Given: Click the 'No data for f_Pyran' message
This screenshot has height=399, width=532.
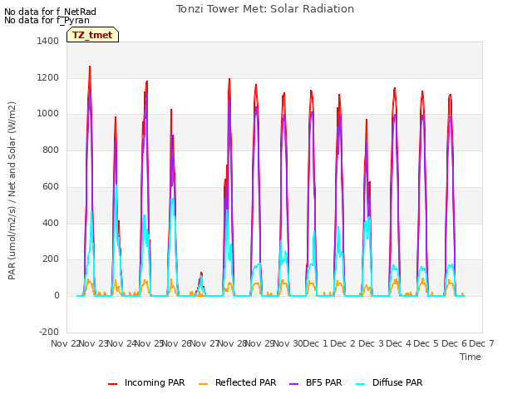Looking at the screenshot, I should click(x=47, y=20).
